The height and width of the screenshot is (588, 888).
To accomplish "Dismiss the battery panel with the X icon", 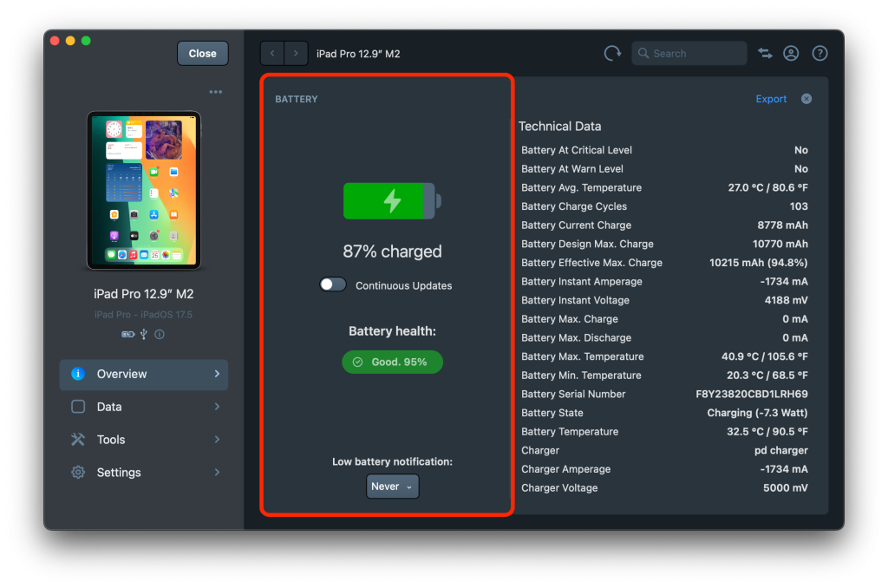I will pos(806,99).
